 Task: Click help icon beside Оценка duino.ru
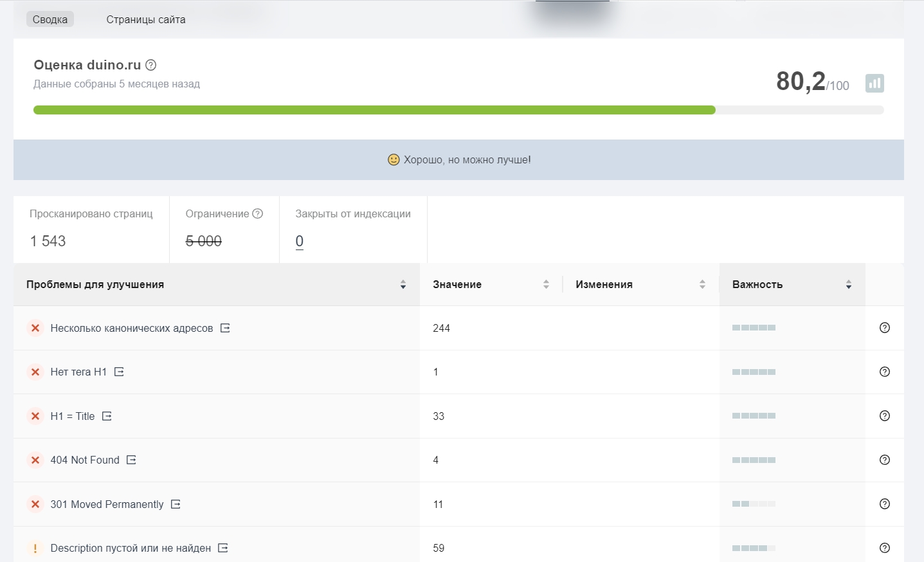(151, 65)
